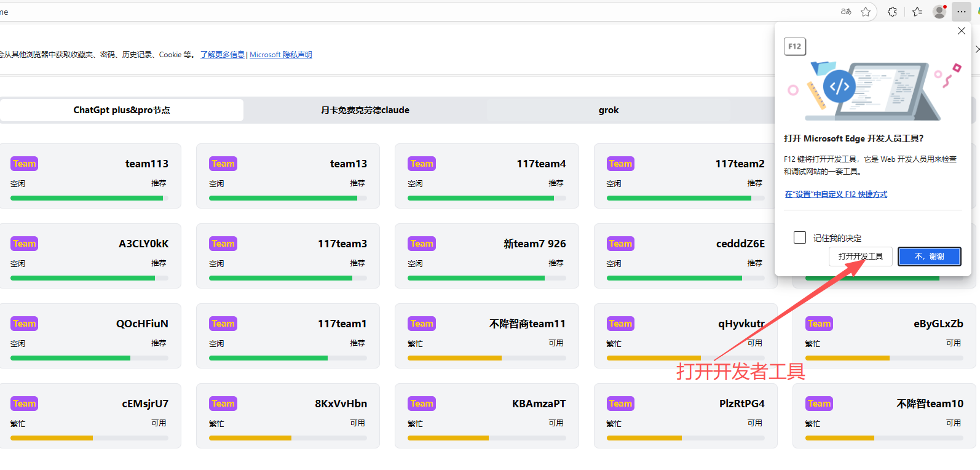Select the 不降智team10 card title
Viewport: 980px width, 470px height.
pyautogui.click(x=930, y=404)
